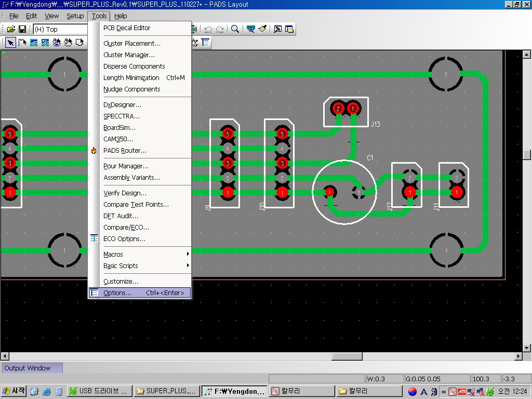Click the Output Window tab

click(32, 368)
